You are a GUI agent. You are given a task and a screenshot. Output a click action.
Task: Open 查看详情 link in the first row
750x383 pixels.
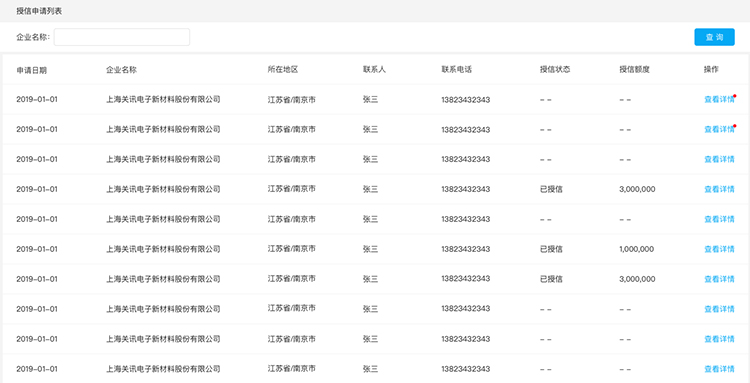(719, 99)
